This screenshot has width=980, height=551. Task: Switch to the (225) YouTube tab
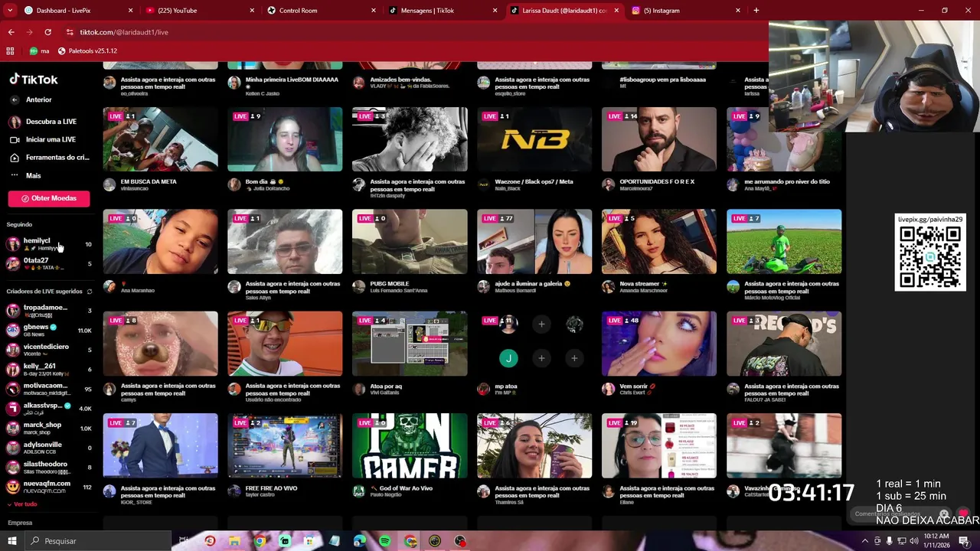click(x=199, y=11)
